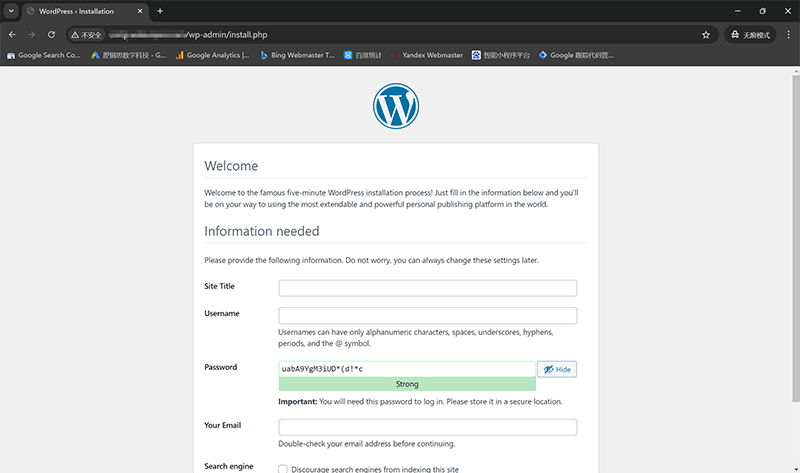Click the WordPress logo
The image size is (800, 473).
point(396,106)
